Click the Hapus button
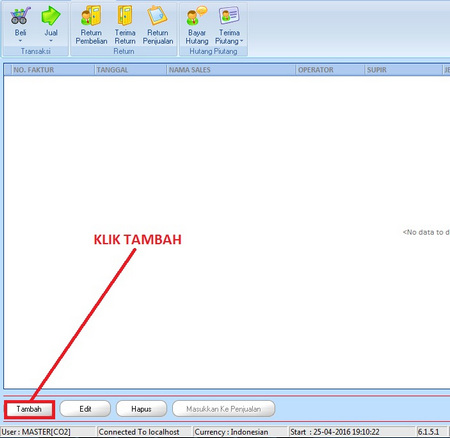This screenshot has width=450, height=438. pyautogui.click(x=141, y=409)
